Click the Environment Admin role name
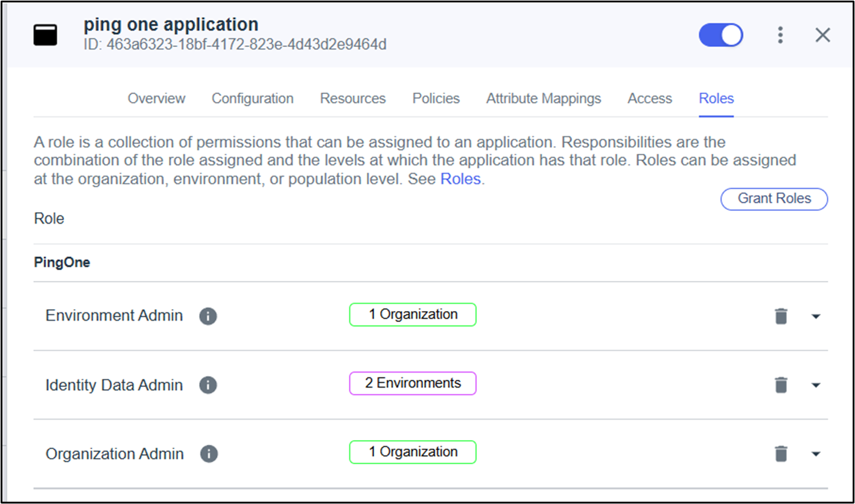 (114, 316)
